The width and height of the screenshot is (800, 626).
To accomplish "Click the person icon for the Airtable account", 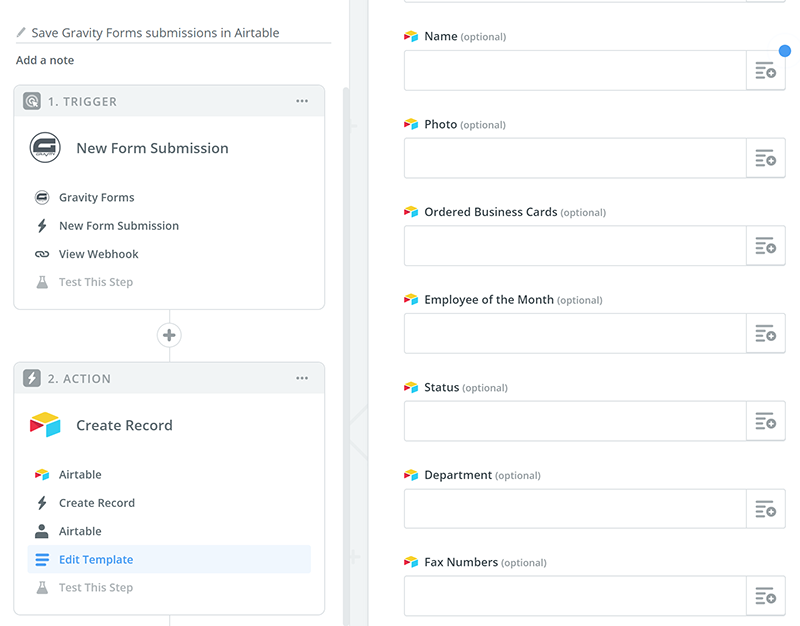I will click(42, 531).
